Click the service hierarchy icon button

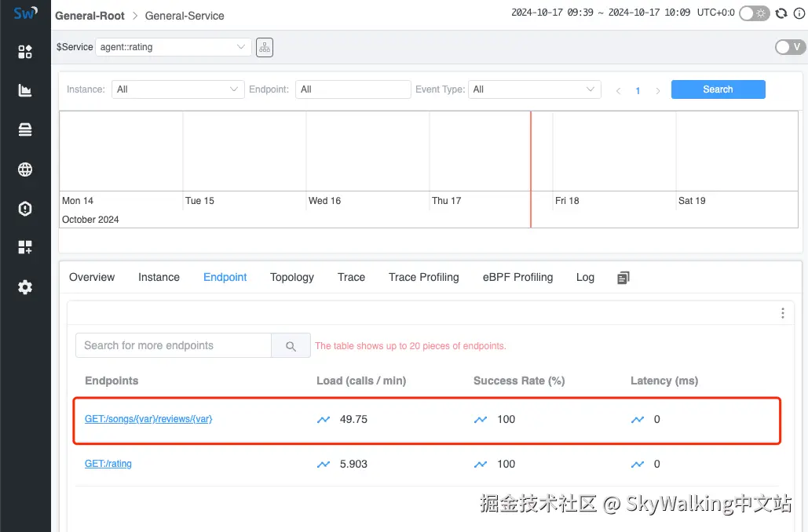point(265,47)
